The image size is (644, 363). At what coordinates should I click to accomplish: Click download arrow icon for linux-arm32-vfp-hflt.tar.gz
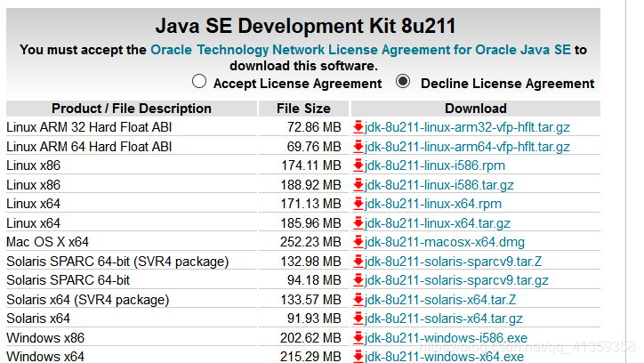(x=358, y=127)
